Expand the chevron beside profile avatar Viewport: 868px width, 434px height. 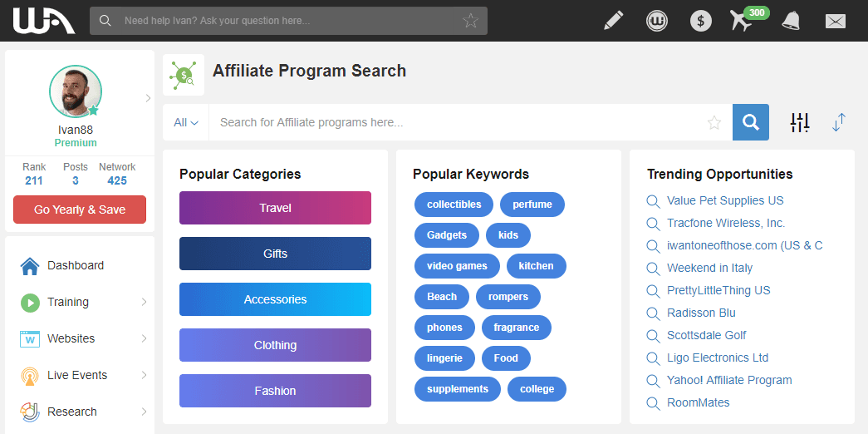click(148, 98)
